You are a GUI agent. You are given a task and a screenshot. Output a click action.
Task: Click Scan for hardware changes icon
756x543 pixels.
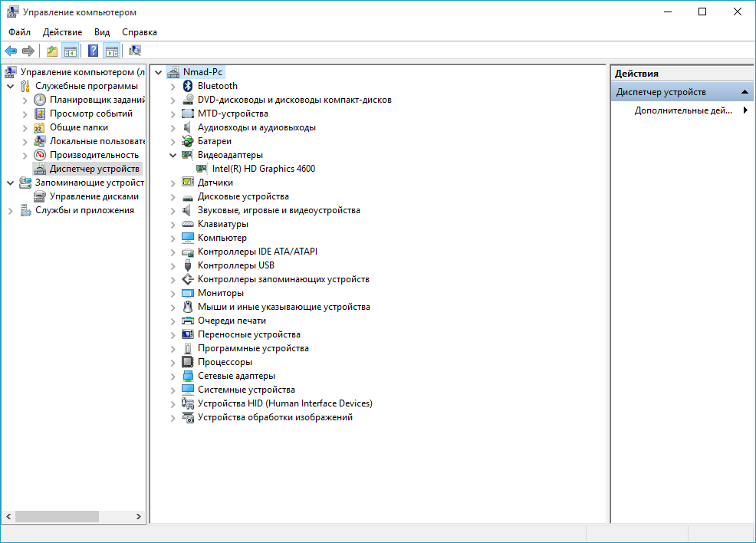[135, 51]
